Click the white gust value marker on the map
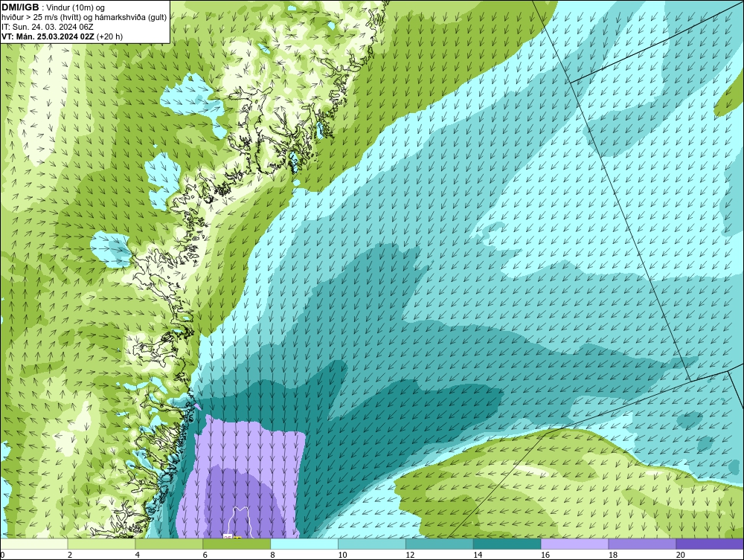 (x=228, y=536)
